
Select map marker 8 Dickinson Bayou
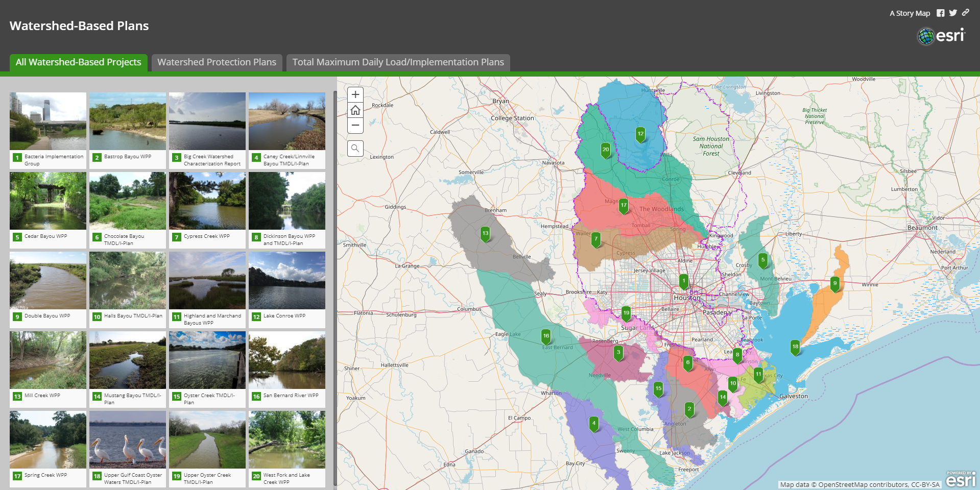click(x=737, y=355)
